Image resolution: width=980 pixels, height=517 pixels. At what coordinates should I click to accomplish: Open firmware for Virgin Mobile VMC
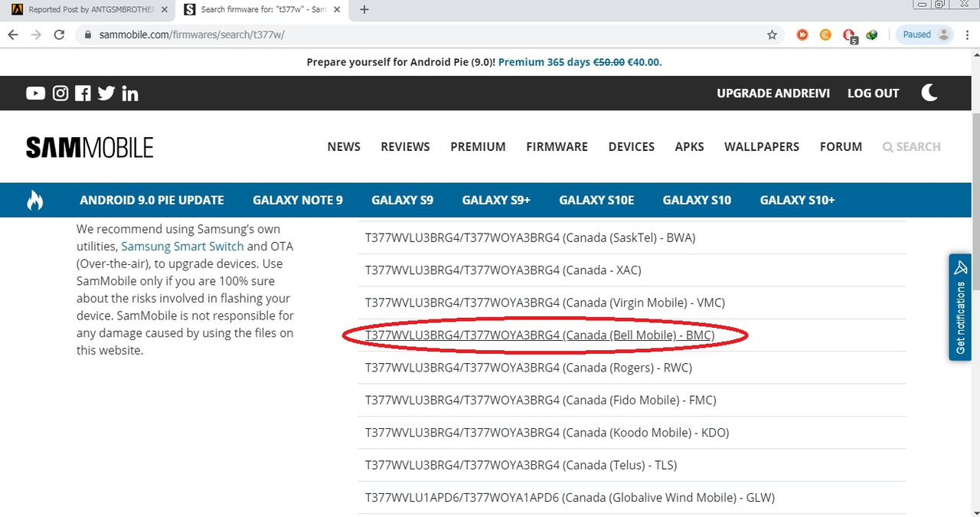[x=545, y=303]
